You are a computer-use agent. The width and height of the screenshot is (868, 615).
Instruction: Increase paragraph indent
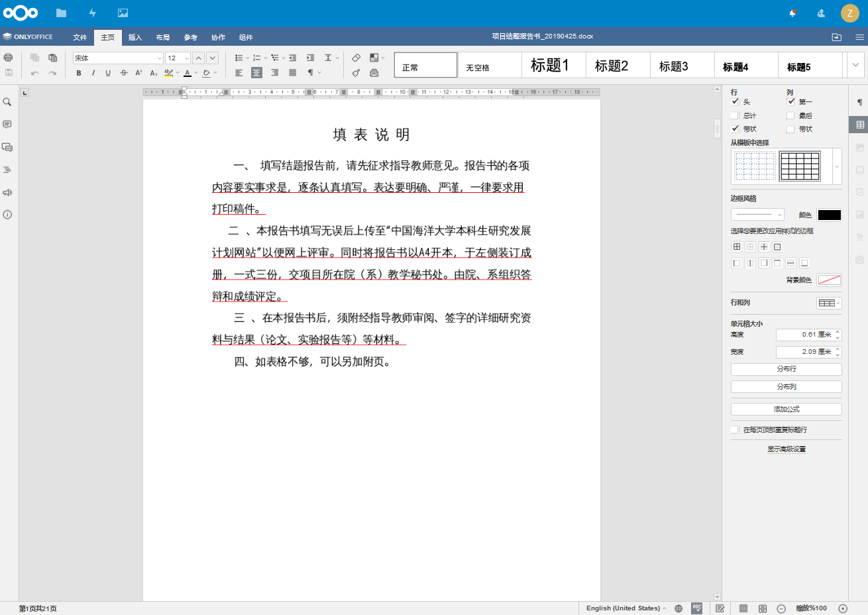[x=310, y=58]
